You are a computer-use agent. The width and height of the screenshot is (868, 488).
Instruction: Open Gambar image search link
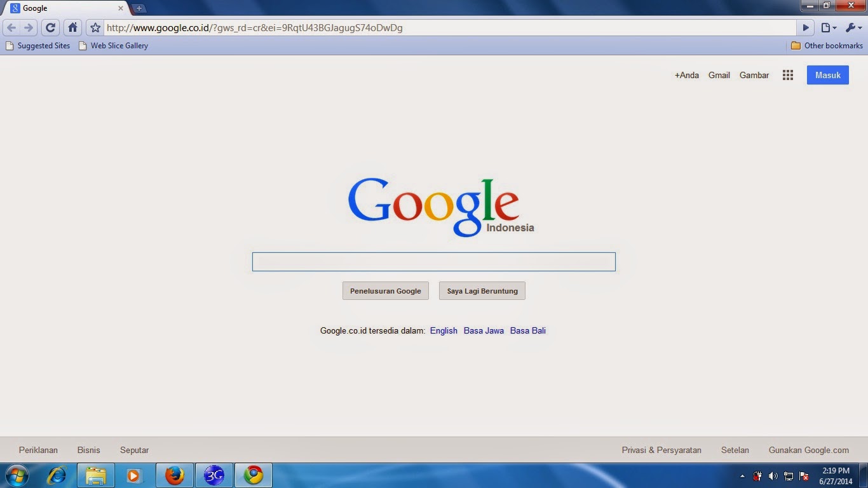pyautogui.click(x=754, y=75)
